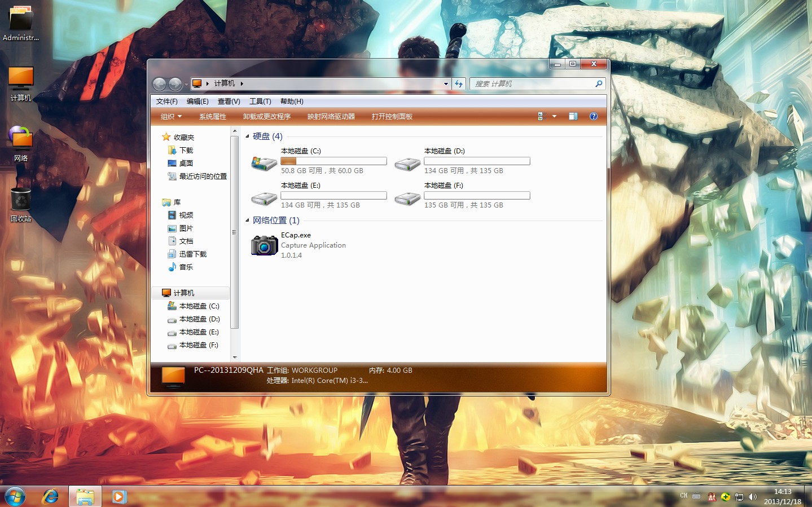Click the 搜索 计算机 search field

tap(532, 83)
